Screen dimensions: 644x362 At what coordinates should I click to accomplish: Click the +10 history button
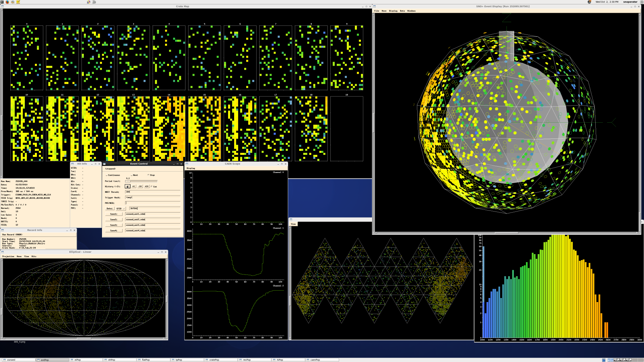pyautogui.click(x=146, y=186)
